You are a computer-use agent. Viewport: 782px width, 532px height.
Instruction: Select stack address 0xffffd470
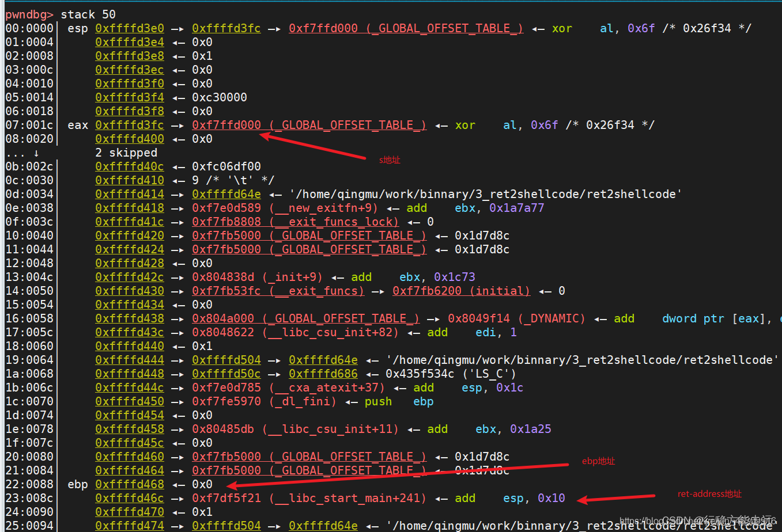point(130,512)
